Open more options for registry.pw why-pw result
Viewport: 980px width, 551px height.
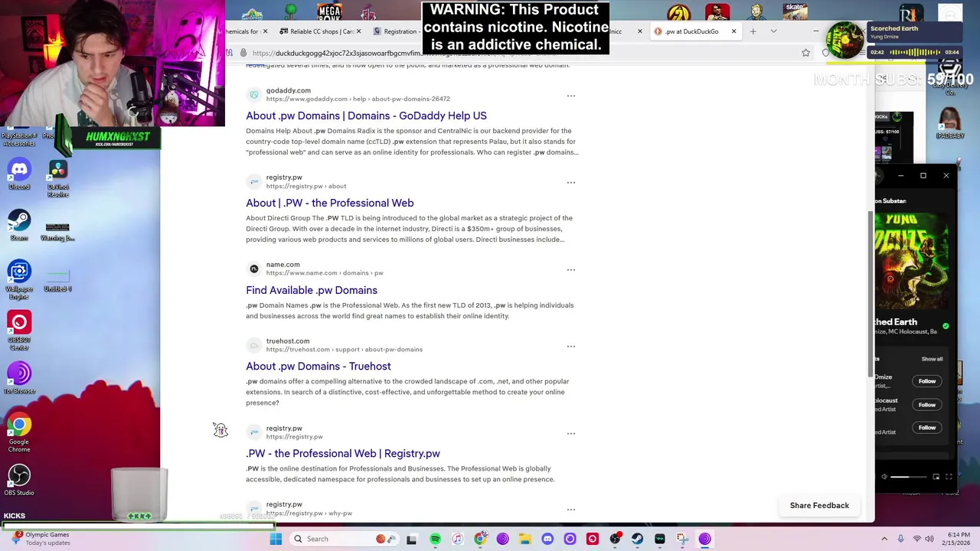point(570,510)
